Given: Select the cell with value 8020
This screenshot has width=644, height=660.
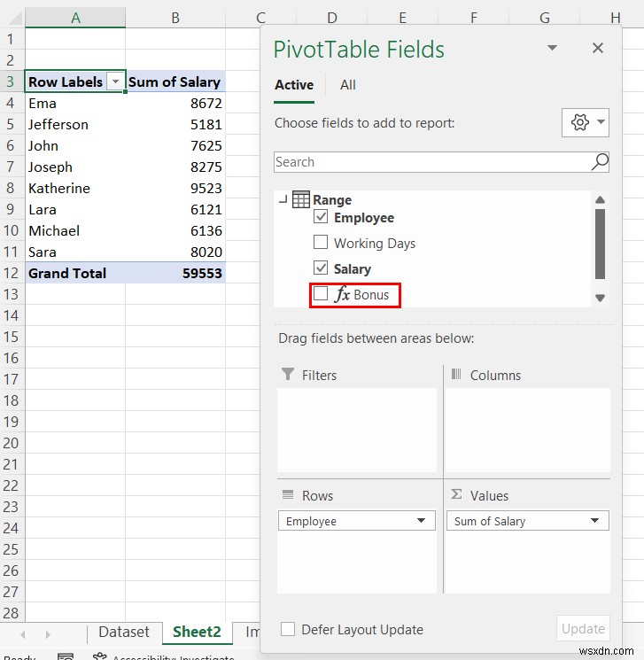Looking at the screenshot, I should click(x=175, y=252).
